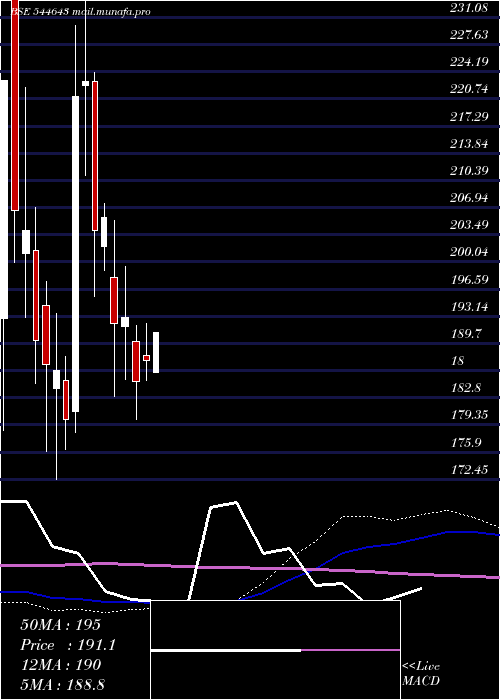The width and height of the screenshot is (500, 700).
Task: Click the 220.74 price axis label
Action: coord(469,89)
